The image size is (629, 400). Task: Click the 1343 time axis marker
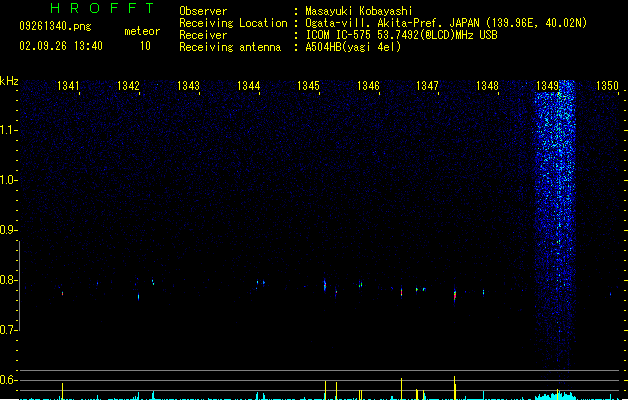click(x=188, y=86)
